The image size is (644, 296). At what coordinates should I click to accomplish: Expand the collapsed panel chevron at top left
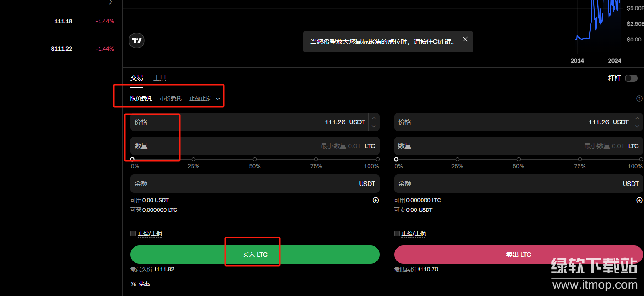pyautogui.click(x=110, y=3)
